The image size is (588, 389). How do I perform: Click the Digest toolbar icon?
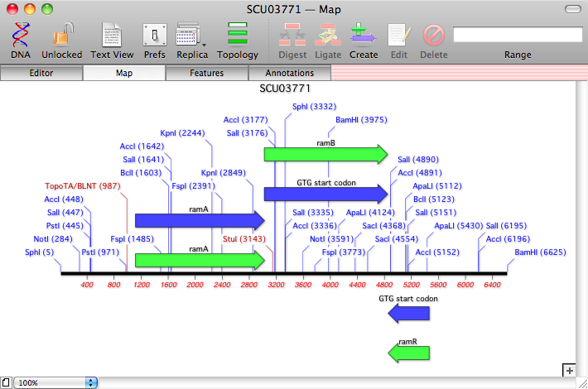292,36
